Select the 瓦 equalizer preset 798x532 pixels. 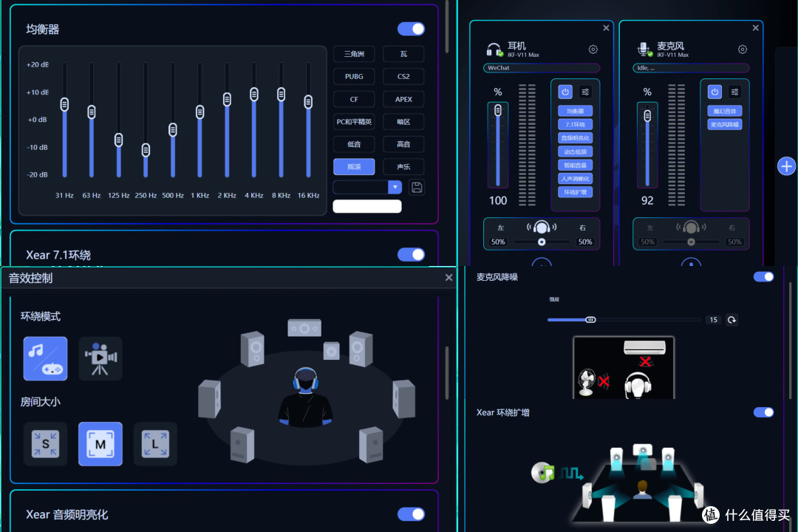point(403,54)
